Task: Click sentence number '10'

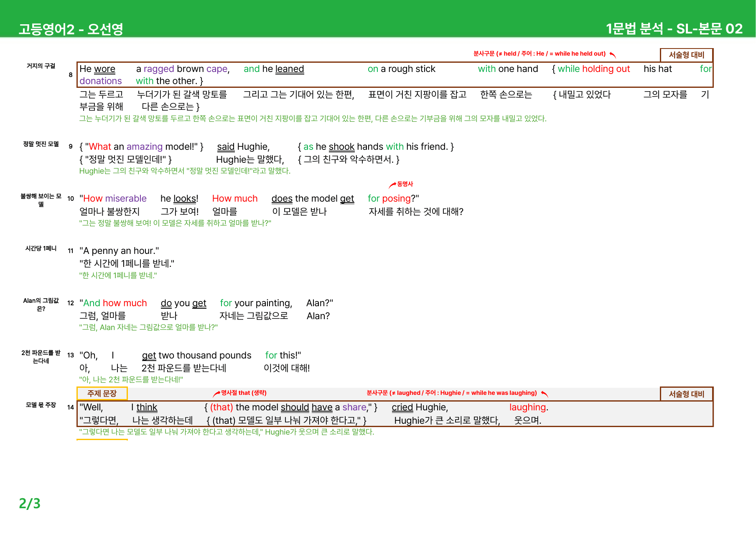Action: pos(71,199)
